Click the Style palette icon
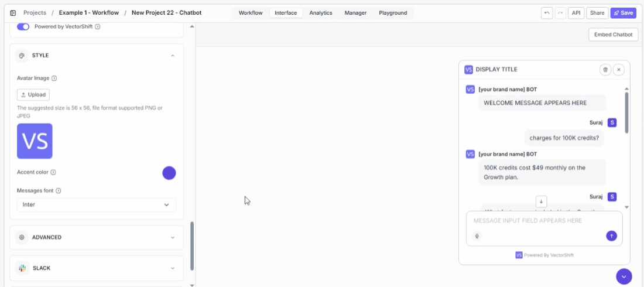The image size is (644, 287). tap(22, 56)
